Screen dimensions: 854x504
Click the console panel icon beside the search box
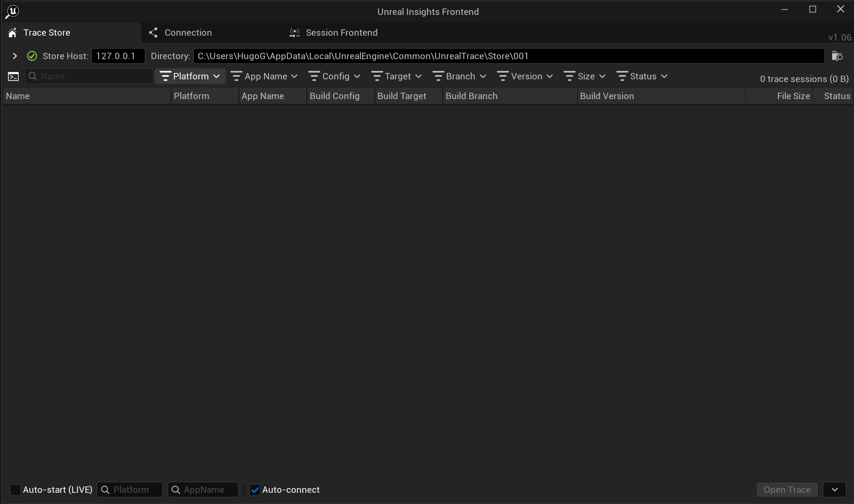tap(13, 76)
